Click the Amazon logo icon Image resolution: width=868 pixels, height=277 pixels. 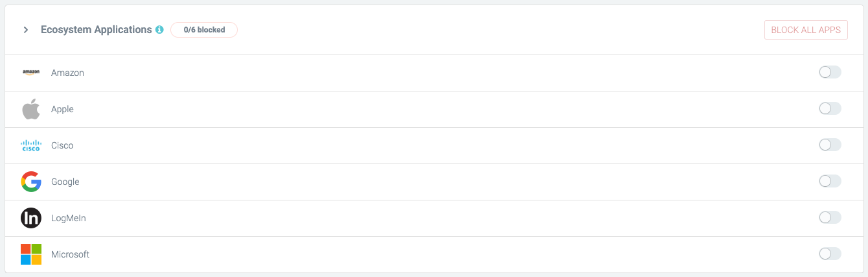(31, 73)
